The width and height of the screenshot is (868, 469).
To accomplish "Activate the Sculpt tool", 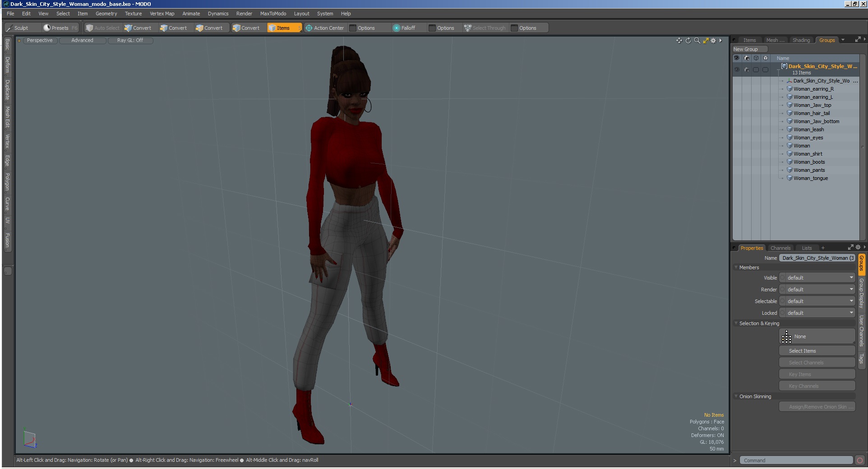I will coord(17,28).
